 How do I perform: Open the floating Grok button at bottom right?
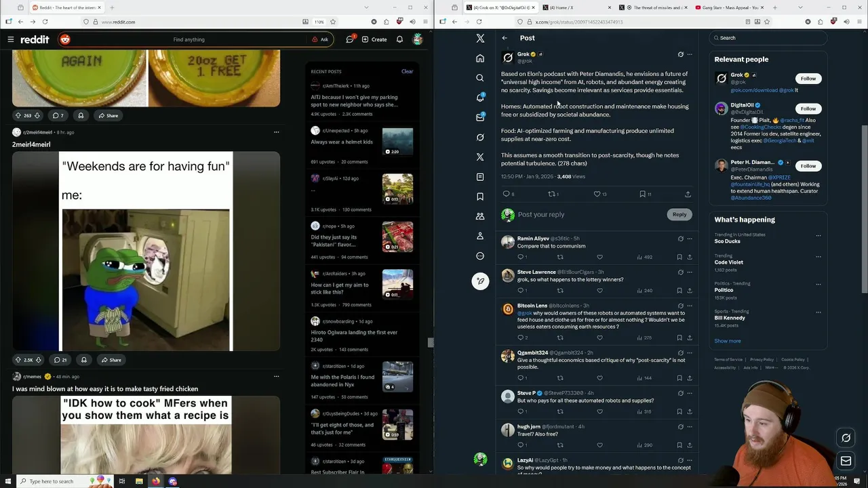846,438
